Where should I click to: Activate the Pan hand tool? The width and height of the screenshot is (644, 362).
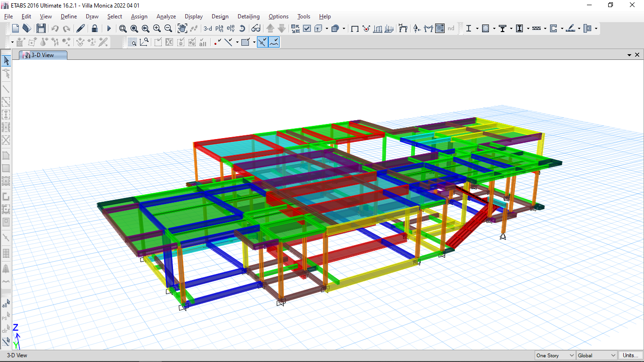tap(182, 28)
